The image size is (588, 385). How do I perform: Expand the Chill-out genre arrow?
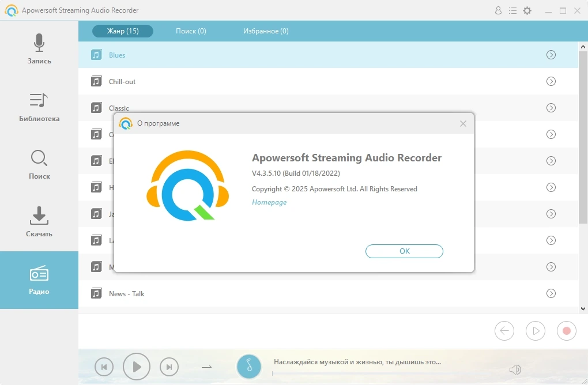pos(551,81)
